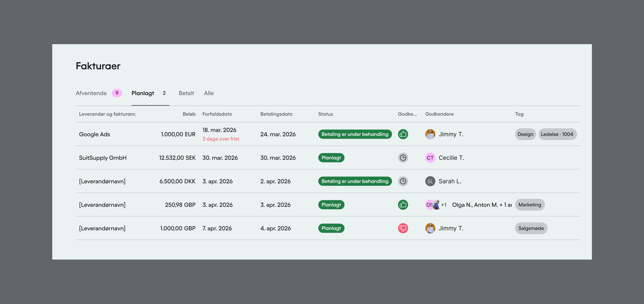The height and width of the screenshot is (304, 644).
Task: Click the Godkendere column header
Action: coord(439,114)
